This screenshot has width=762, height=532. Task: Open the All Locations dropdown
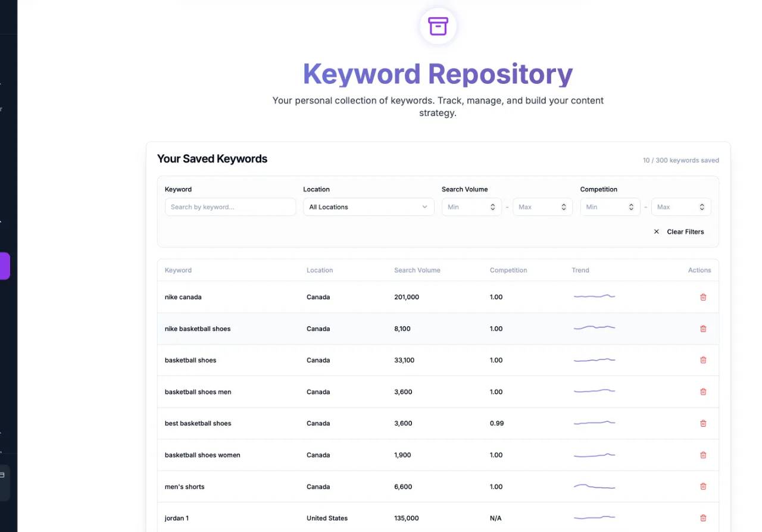coord(368,207)
